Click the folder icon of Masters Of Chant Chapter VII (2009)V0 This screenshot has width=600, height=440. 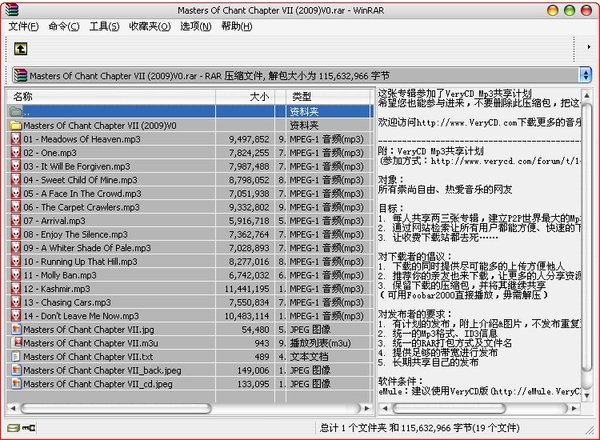pos(16,125)
